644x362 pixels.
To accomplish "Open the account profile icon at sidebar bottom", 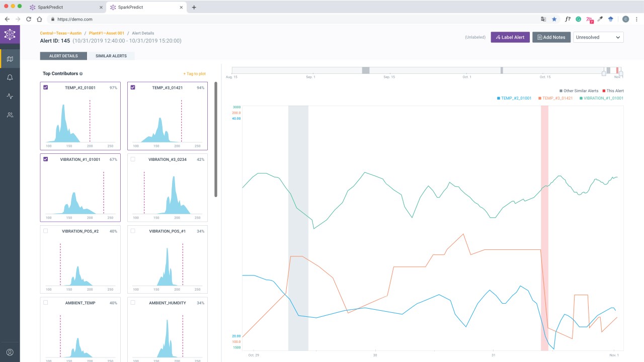I will pos(10,352).
